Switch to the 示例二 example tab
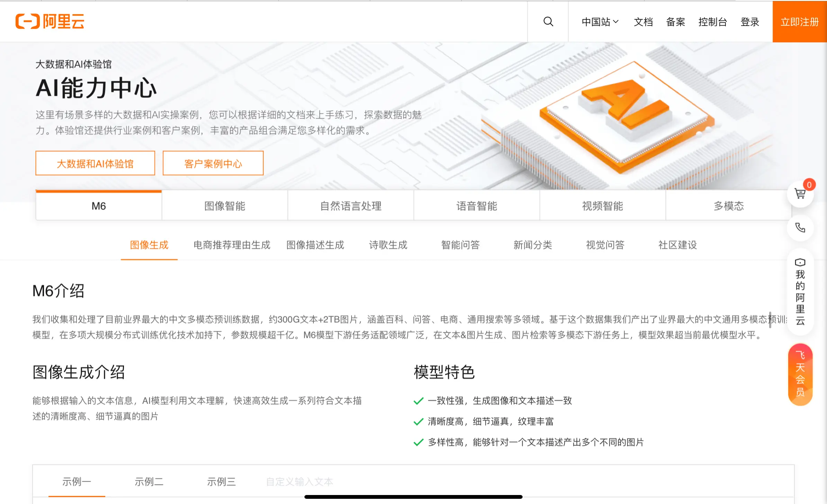827x504 pixels. tap(149, 481)
